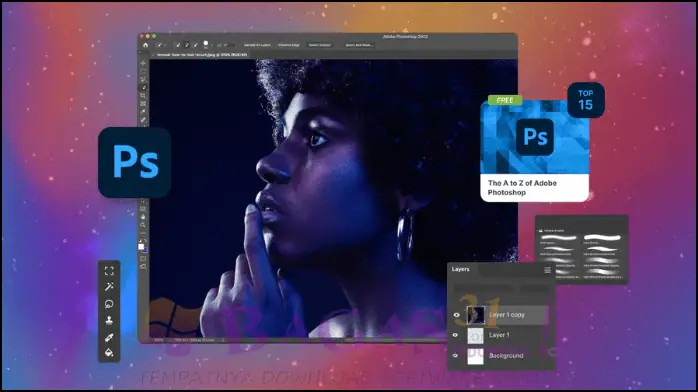The width and height of the screenshot is (698, 392).
Task: Select the Clone Stamp tool in floating toolbar
Action: (x=109, y=320)
